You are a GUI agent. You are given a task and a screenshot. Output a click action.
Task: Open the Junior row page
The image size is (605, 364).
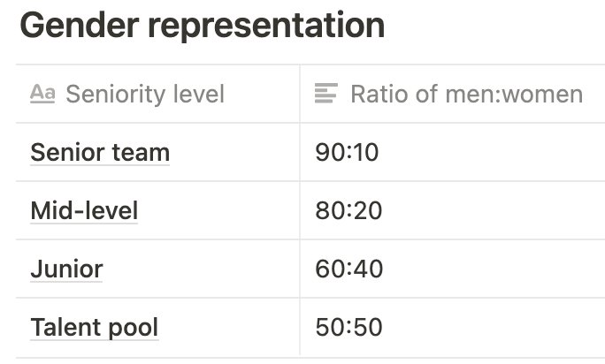tap(66, 269)
